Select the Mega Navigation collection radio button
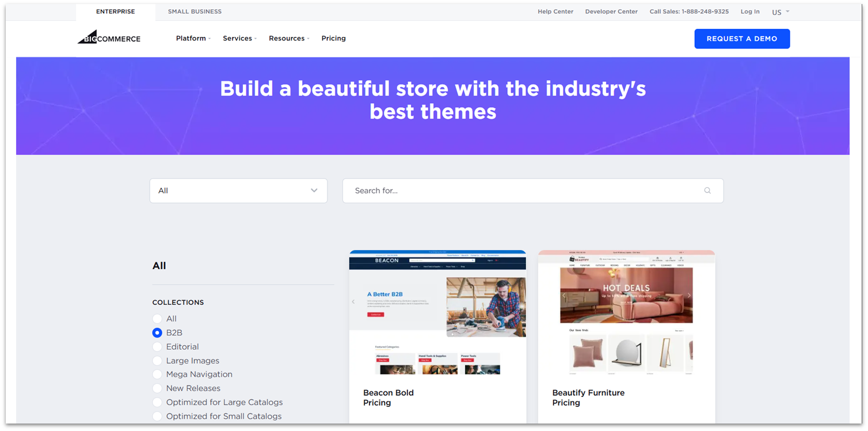The image size is (868, 431). (x=157, y=374)
